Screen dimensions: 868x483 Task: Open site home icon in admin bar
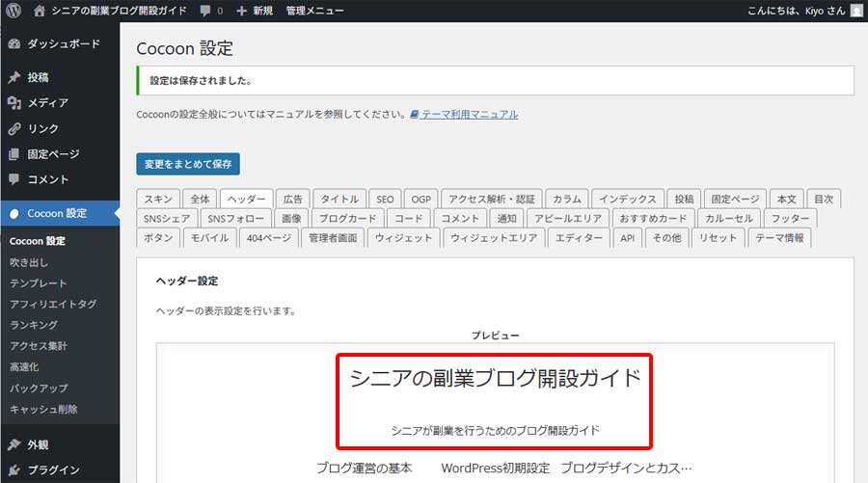tap(39, 11)
